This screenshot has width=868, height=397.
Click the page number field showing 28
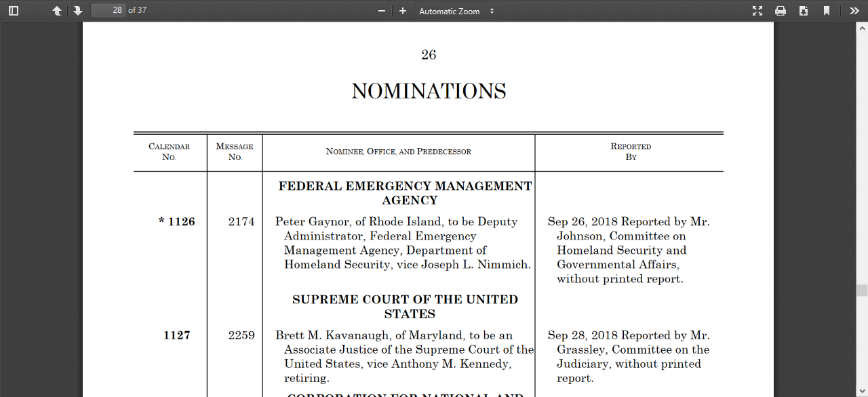108,10
